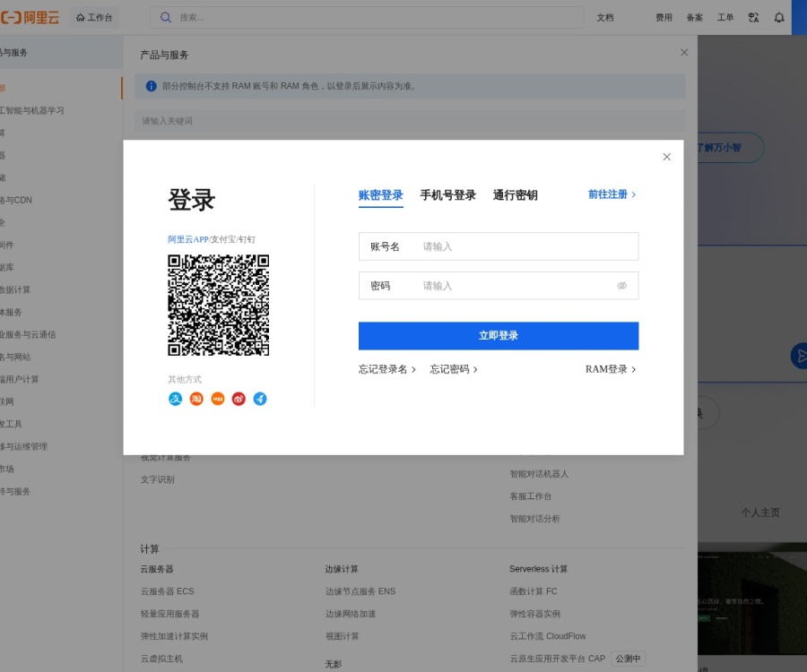The image size is (807, 672).
Task: Click the Weibo login icon
Action: point(239,399)
